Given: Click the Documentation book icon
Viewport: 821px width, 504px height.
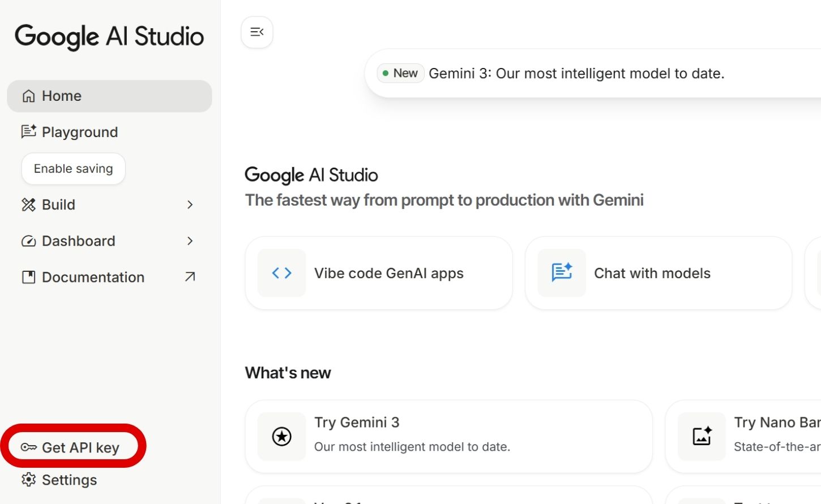Looking at the screenshot, I should click(x=29, y=277).
